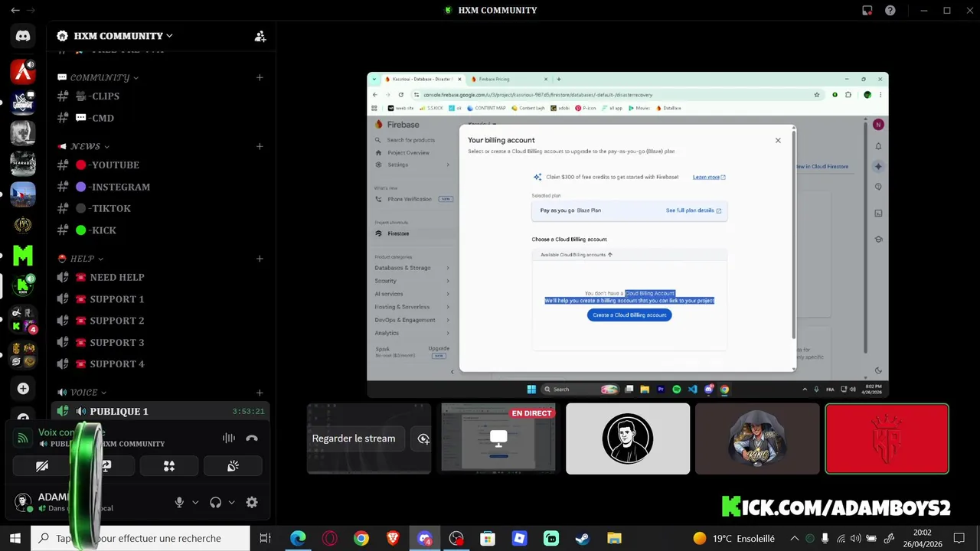Image resolution: width=980 pixels, height=551 pixels.
Task: Click Windows taskbar search box
Action: pyautogui.click(x=140, y=538)
